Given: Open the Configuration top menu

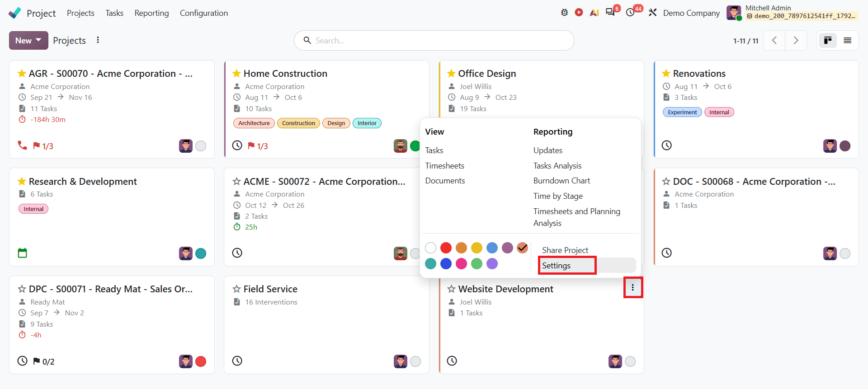Looking at the screenshot, I should coord(204,13).
